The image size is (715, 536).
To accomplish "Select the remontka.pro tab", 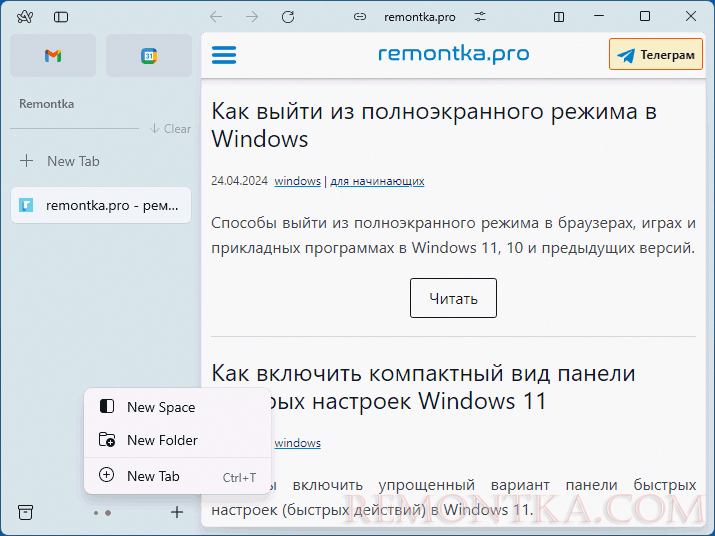I will click(x=101, y=205).
